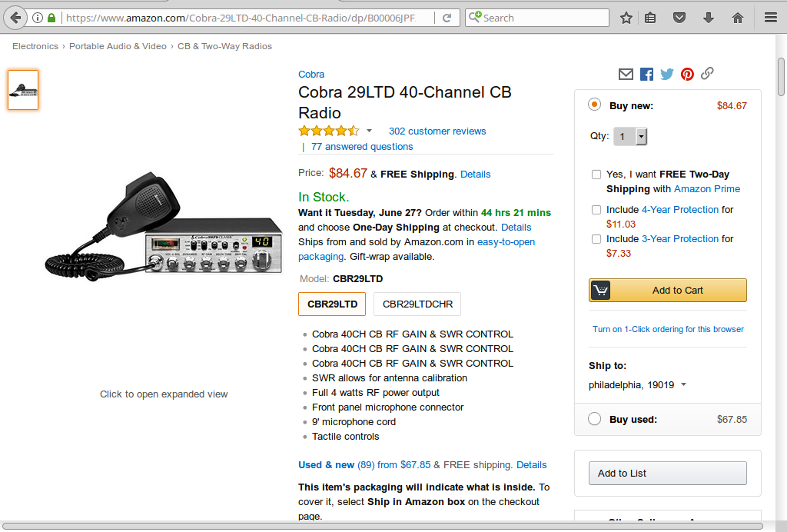Check the 4-Year Protection option
The height and width of the screenshot is (532, 787).
point(596,210)
